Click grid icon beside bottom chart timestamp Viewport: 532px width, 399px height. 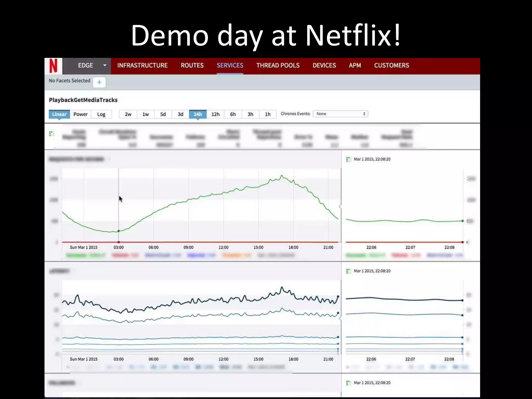click(348, 383)
